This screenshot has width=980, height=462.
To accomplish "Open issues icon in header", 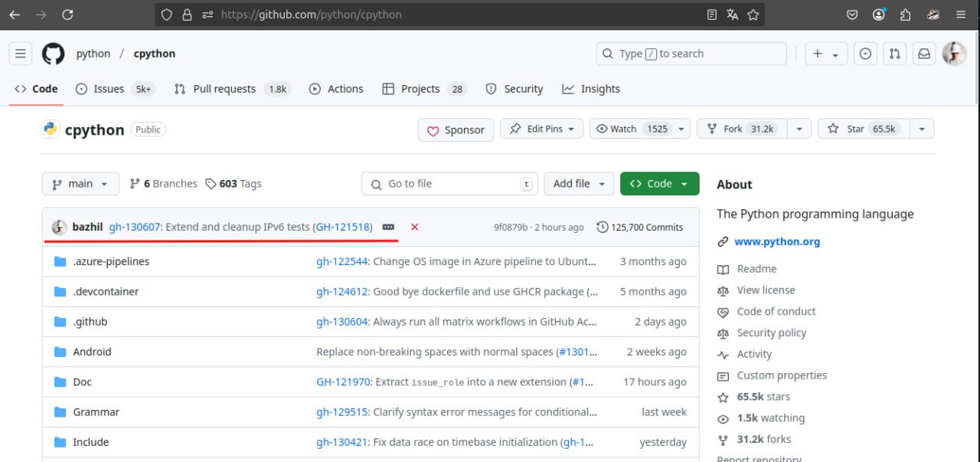I will tap(865, 54).
